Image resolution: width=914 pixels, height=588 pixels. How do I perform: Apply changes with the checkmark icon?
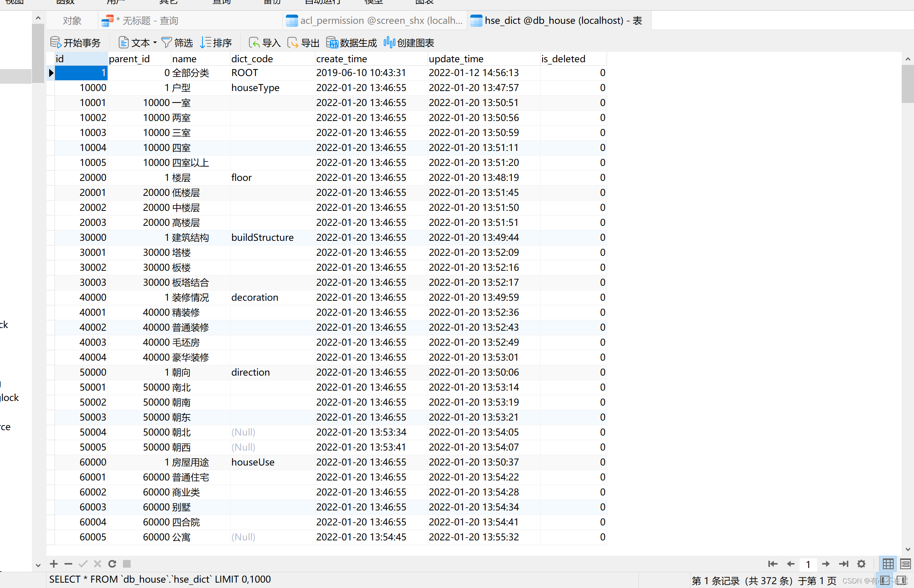(x=83, y=563)
